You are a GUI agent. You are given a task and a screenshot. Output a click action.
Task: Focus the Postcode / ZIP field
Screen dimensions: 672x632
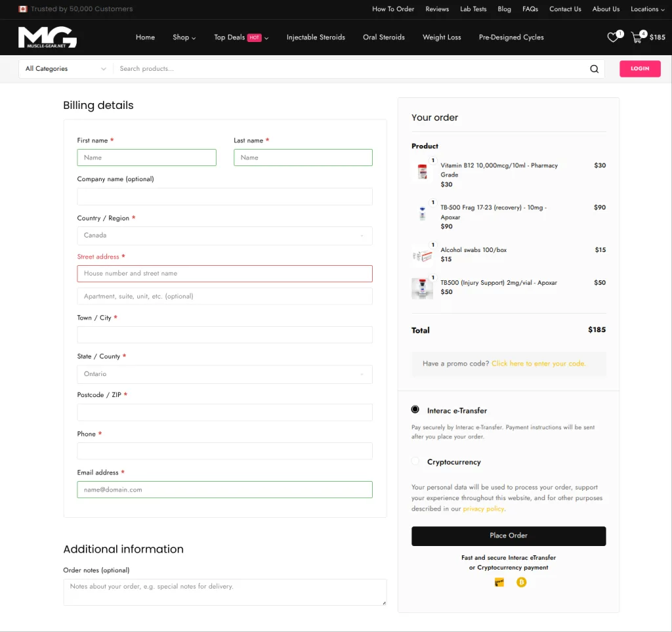[x=224, y=412]
